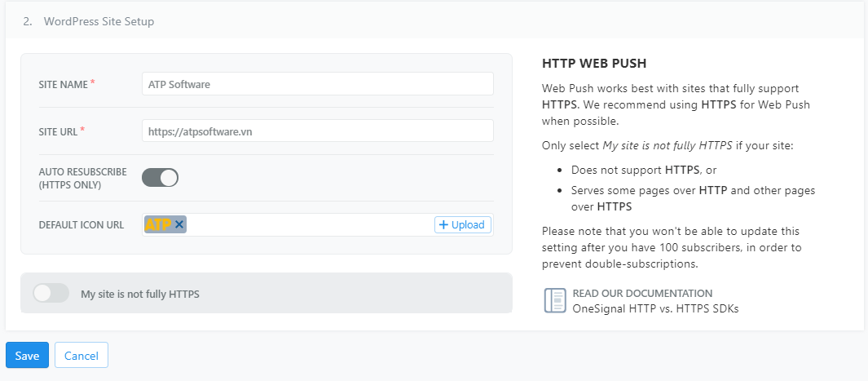Click the step number 2 in header
The height and width of the screenshot is (381, 868).
click(x=27, y=22)
